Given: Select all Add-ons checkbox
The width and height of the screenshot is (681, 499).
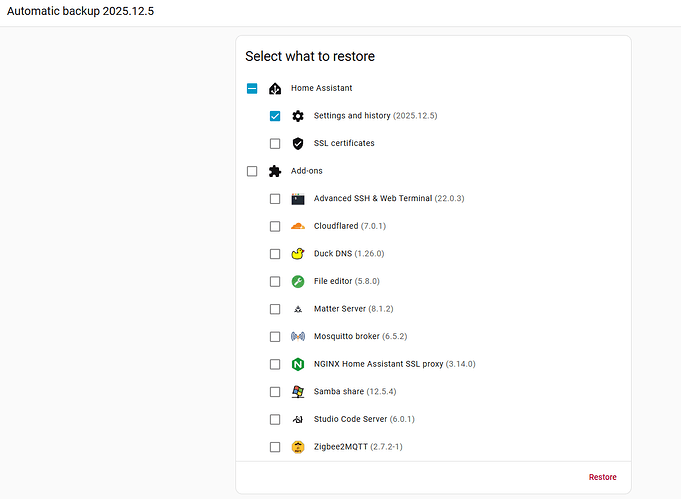Looking at the screenshot, I should pos(252,171).
